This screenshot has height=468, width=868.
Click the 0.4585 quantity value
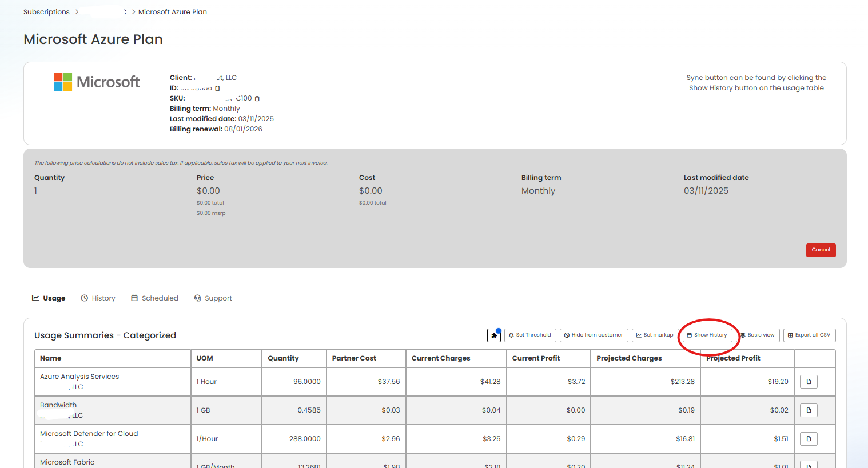309,410
